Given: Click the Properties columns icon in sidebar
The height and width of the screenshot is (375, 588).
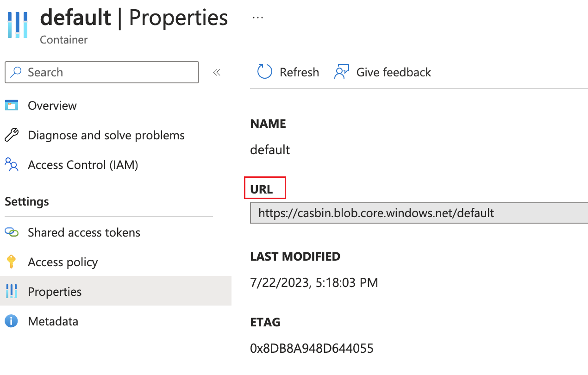Looking at the screenshot, I should (x=12, y=292).
